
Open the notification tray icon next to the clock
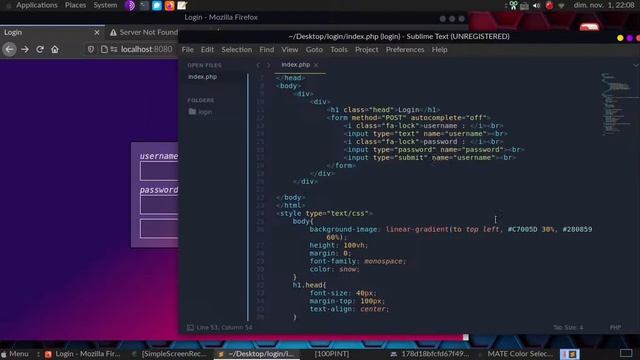pyautogui.click(x=562, y=5)
